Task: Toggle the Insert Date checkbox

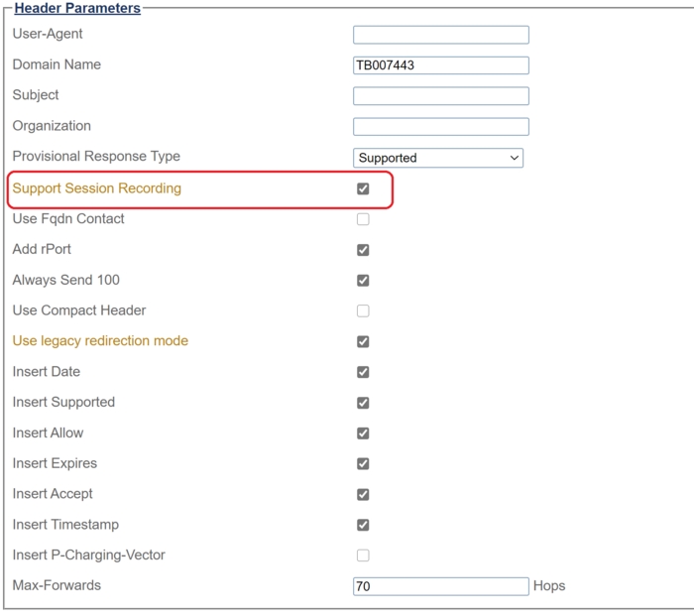Action: (363, 372)
